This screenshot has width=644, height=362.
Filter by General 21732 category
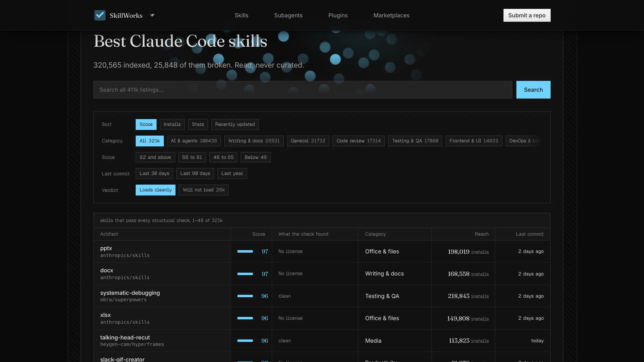(x=308, y=141)
